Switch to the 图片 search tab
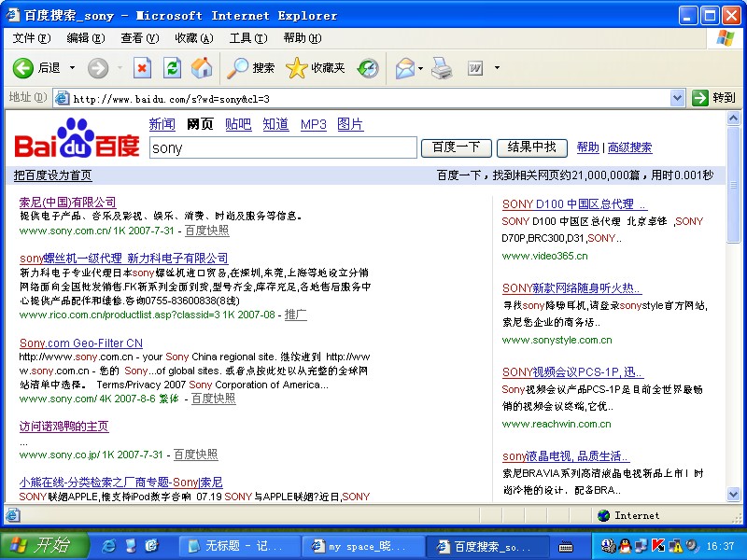Viewport: 747px width, 560px height. 350,124
